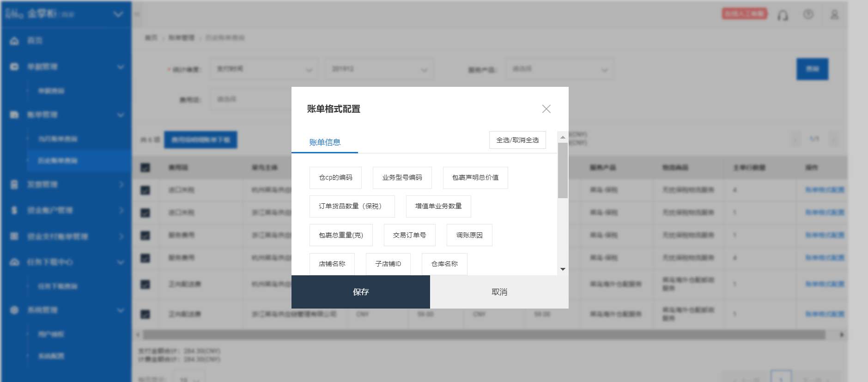Toggle the 包裹总重量(克) field
This screenshot has height=382, width=868.
(341, 235)
